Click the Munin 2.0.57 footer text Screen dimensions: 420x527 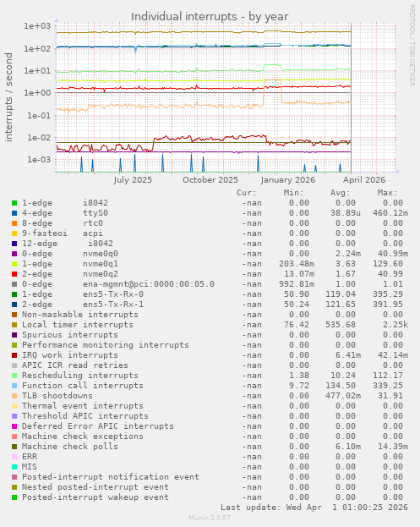tap(210, 518)
